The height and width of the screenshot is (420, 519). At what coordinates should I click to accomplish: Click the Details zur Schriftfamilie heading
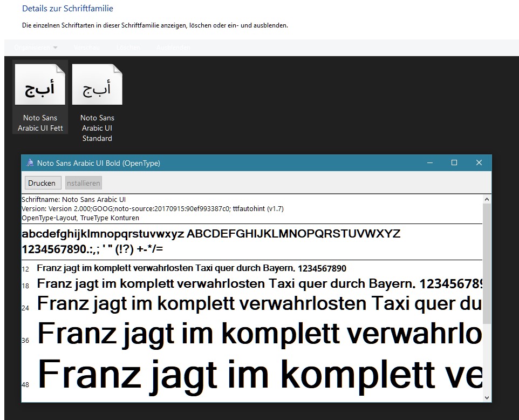click(67, 9)
